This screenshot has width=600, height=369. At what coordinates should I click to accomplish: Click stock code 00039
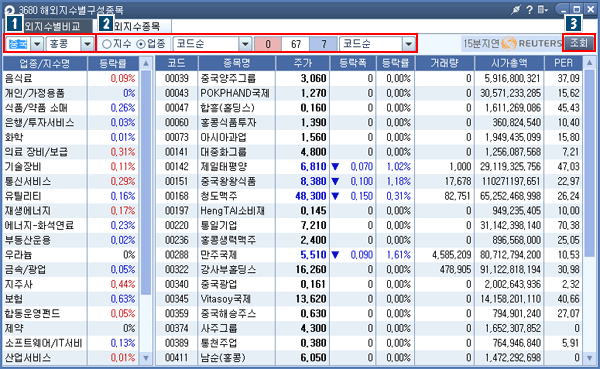point(177,78)
